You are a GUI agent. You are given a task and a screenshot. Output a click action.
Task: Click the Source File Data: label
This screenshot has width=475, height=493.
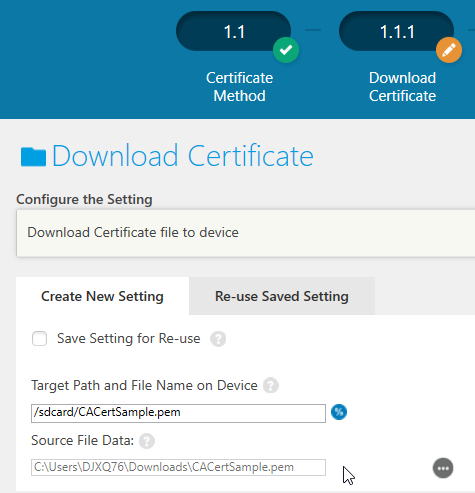coord(83,441)
